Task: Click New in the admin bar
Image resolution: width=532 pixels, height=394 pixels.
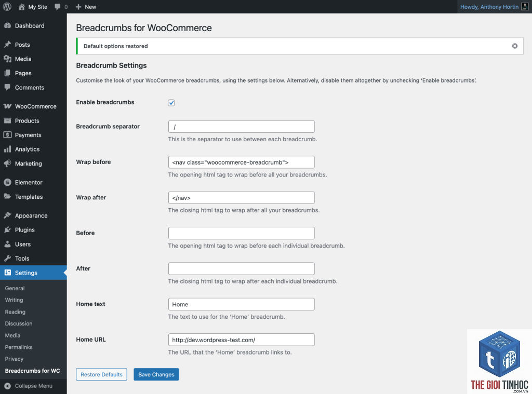Action: point(90,7)
